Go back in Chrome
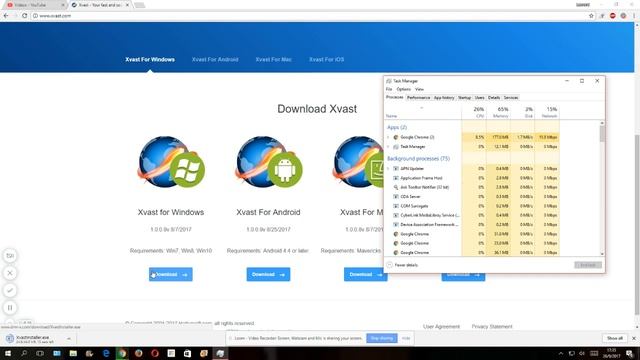The height and width of the screenshot is (360, 640). pos(6,16)
